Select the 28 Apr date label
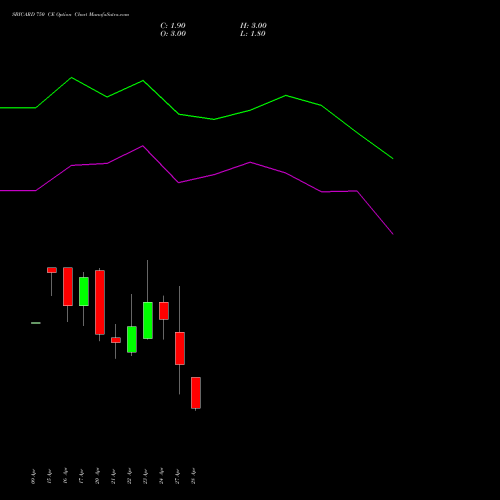500x500 pixels. tap(193, 476)
